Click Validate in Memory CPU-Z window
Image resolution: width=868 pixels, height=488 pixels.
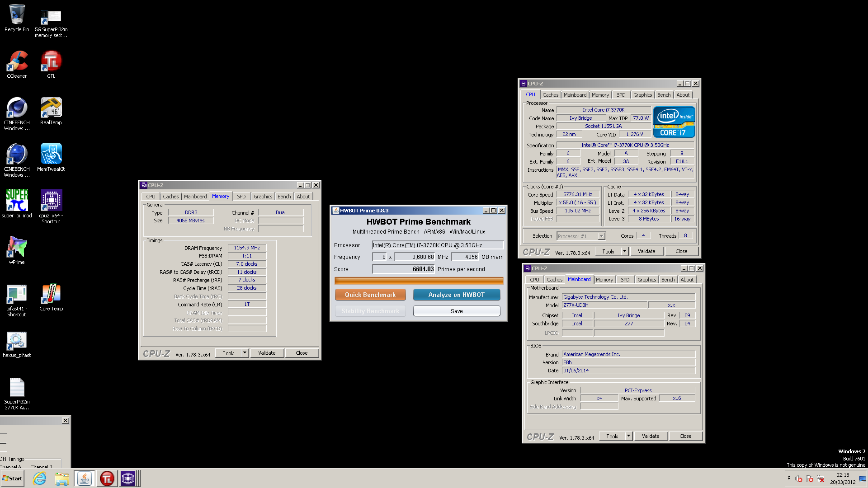tap(267, 353)
